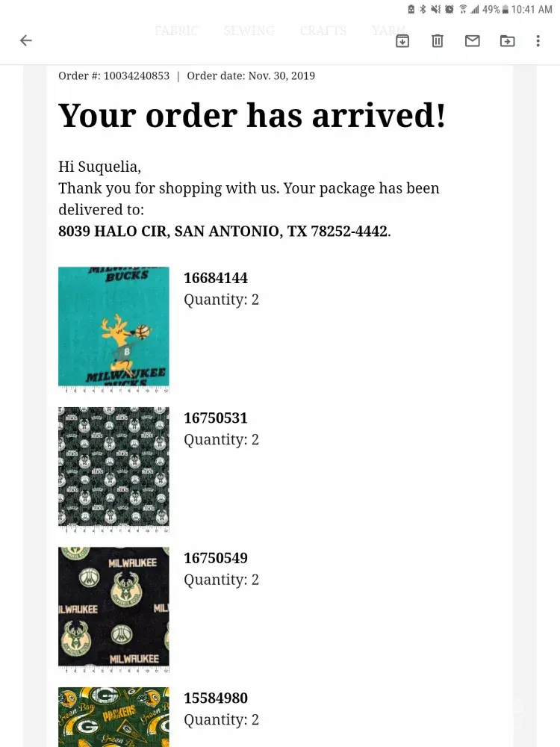Open the faded CRAFTS tab
The height and width of the screenshot is (747, 560).
[x=323, y=31]
